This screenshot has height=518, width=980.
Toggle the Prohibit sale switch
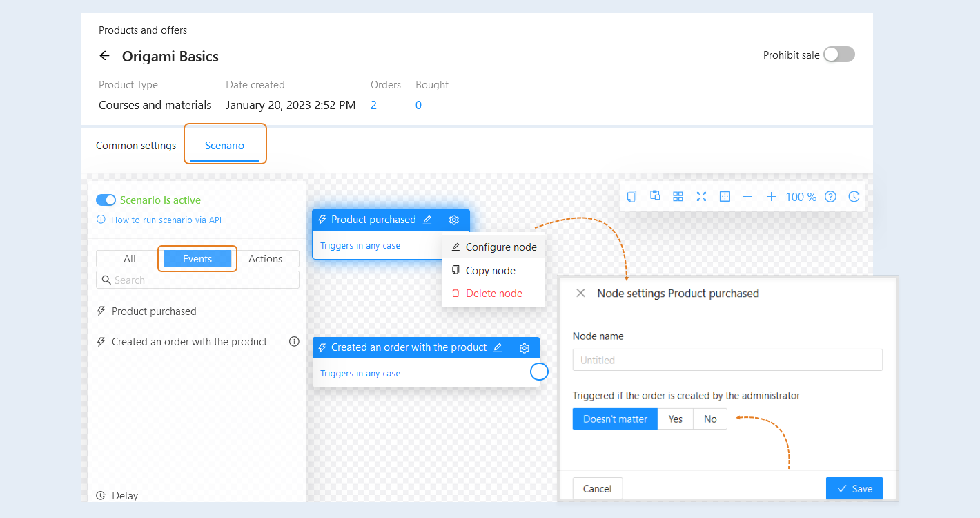tap(839, 55)
